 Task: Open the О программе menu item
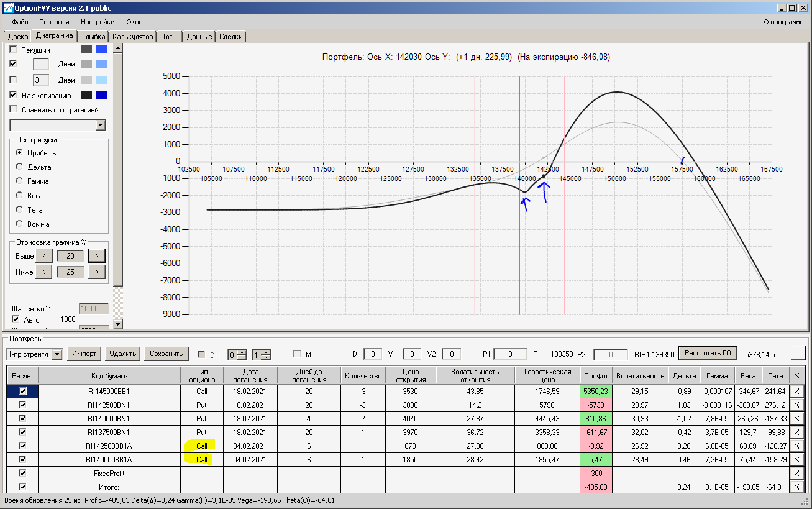[x=783, y=22]
